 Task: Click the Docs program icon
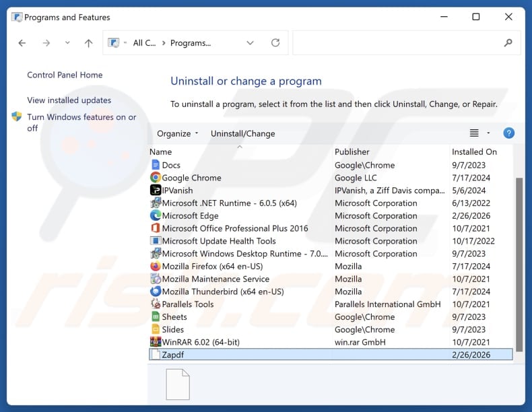pos(156,165)
